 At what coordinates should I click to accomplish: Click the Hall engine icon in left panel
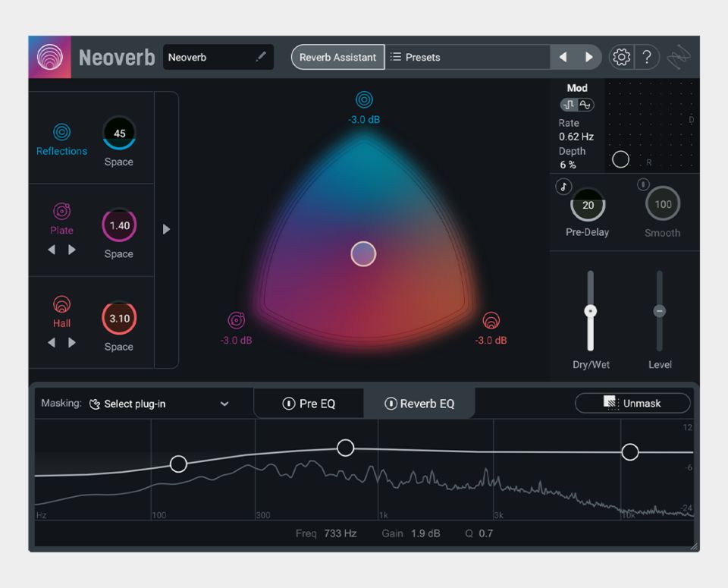61,304
